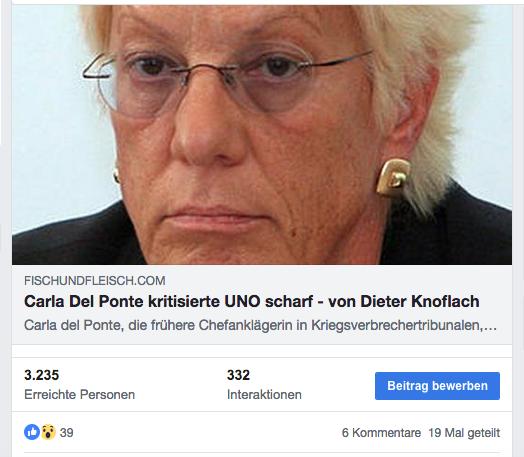Click the blue thumbs-up Like reaction icon
Screen dimensions: 524x457
pos(32,432)
